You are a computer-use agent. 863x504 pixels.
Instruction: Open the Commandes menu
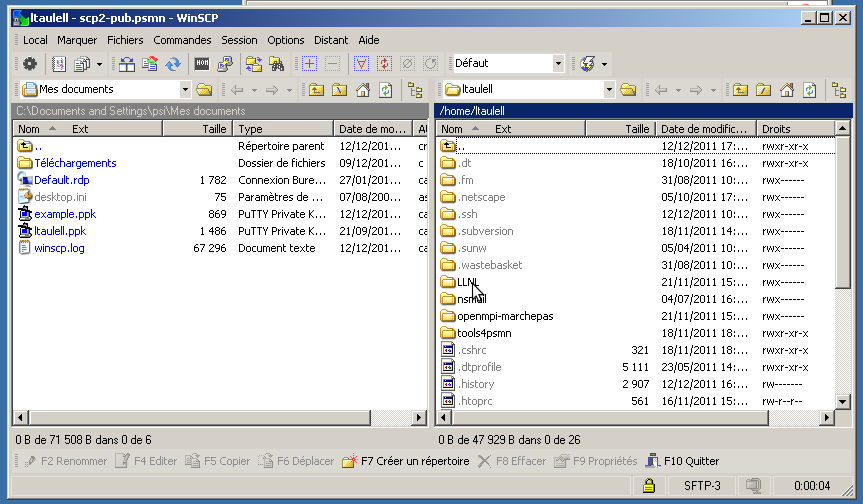coord(182,40)
